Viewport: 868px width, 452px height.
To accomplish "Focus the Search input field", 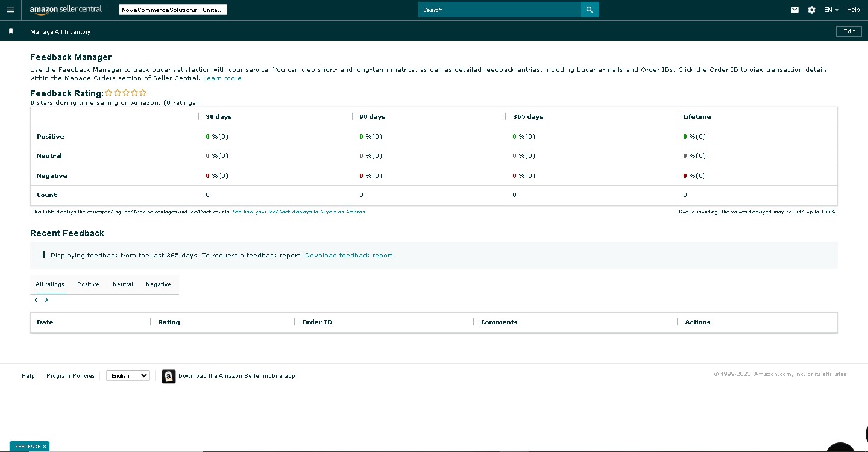I will pyautogui.click(x=500, y=10).
